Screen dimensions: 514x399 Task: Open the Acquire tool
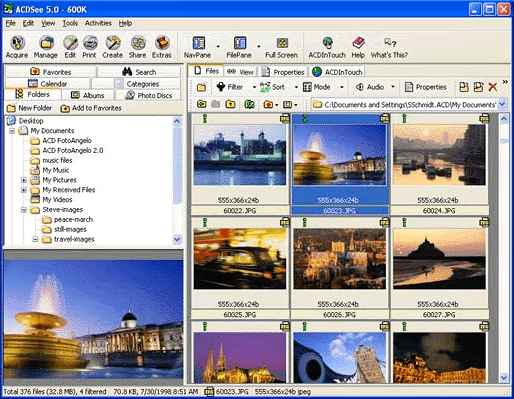point(17,47)
